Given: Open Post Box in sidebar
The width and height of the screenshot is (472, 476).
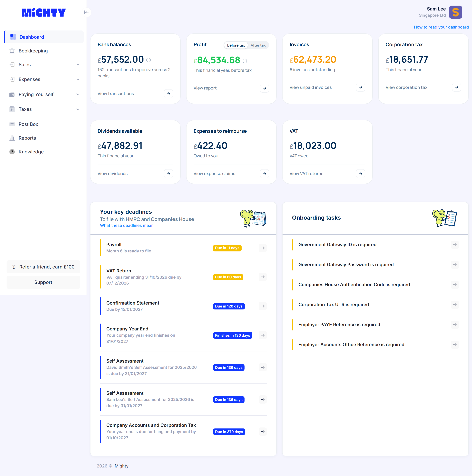Looking at the screenshot, I should click(44, 124).
